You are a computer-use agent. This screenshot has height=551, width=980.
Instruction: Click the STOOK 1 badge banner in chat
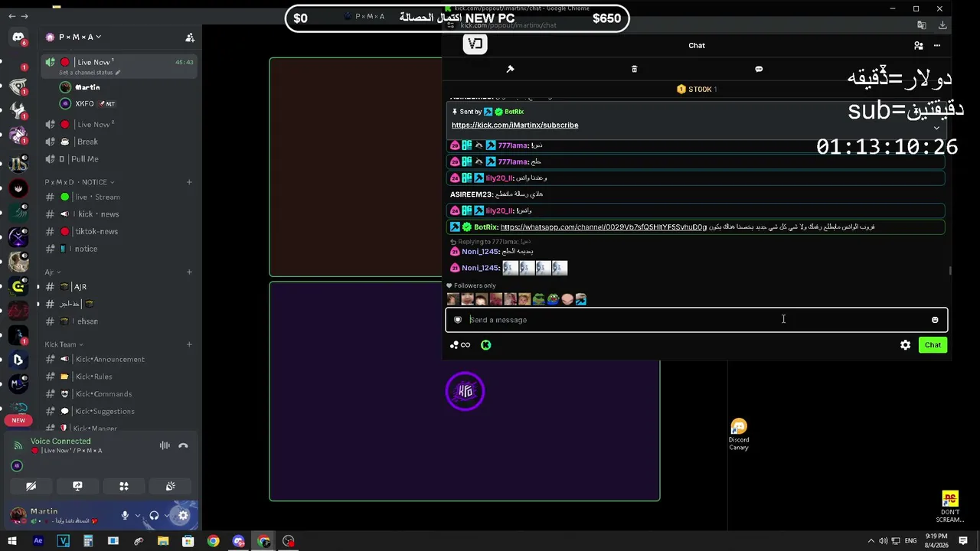[x=697, y=90]
